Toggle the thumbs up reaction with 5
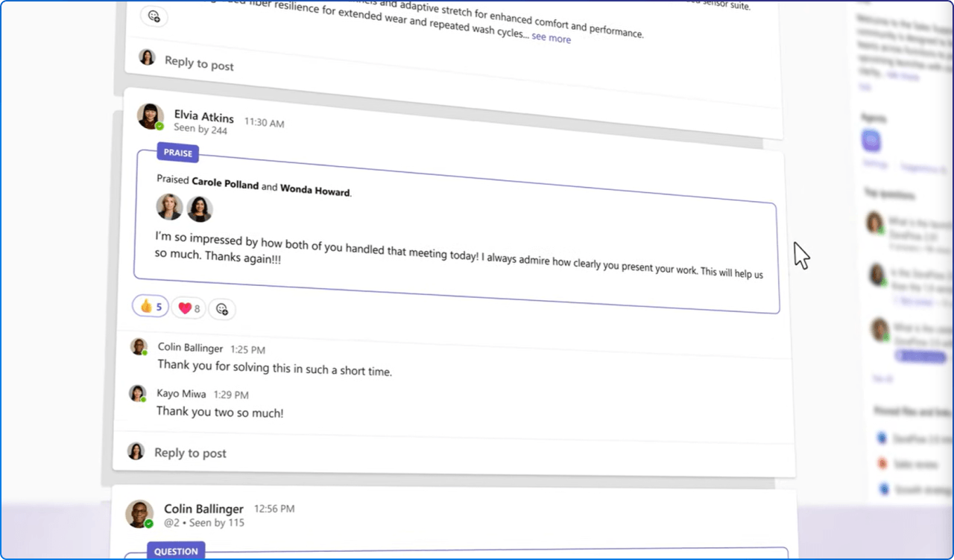 click(x=151, y=306)
